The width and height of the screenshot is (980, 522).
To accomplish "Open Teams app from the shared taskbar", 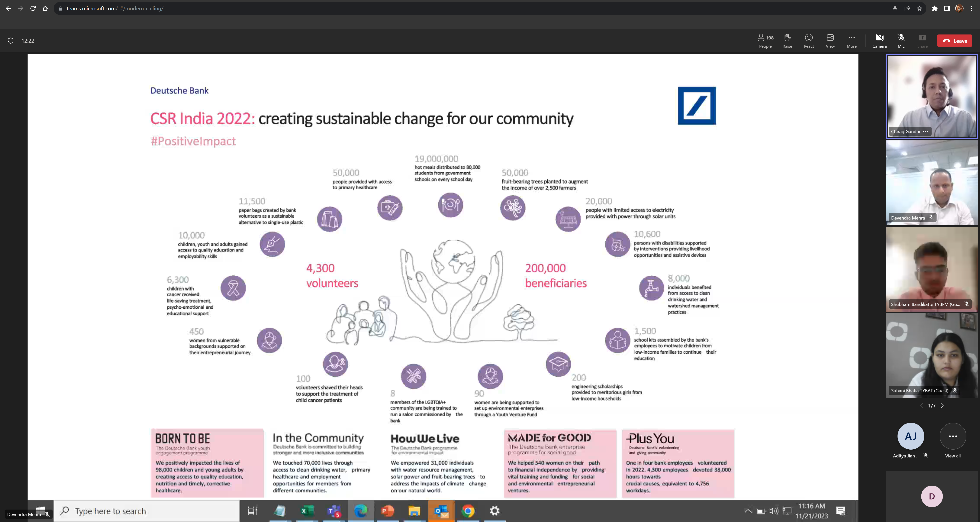I will [334, 511].
